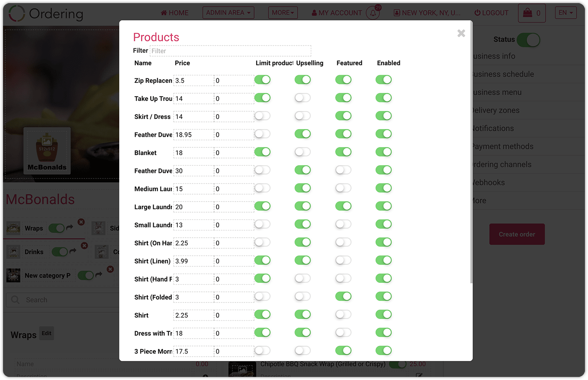Toggle Upselling for Take Up Trousers
This screenshot has width=588, height=380.
coord(303,98)
